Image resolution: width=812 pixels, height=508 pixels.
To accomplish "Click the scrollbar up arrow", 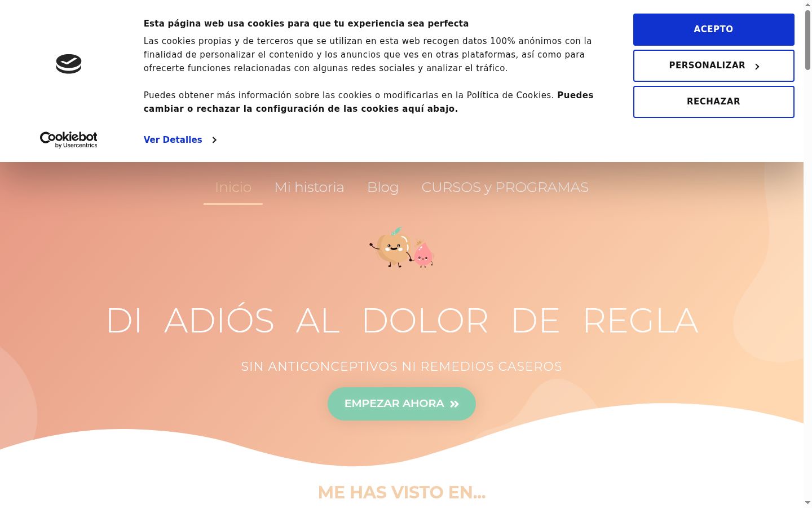I will pos(807,5).
